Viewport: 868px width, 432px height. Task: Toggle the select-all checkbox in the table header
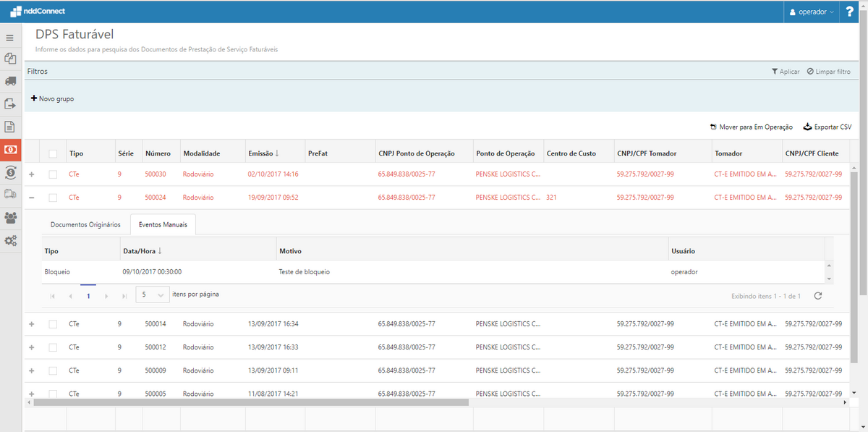coord(53,153)
